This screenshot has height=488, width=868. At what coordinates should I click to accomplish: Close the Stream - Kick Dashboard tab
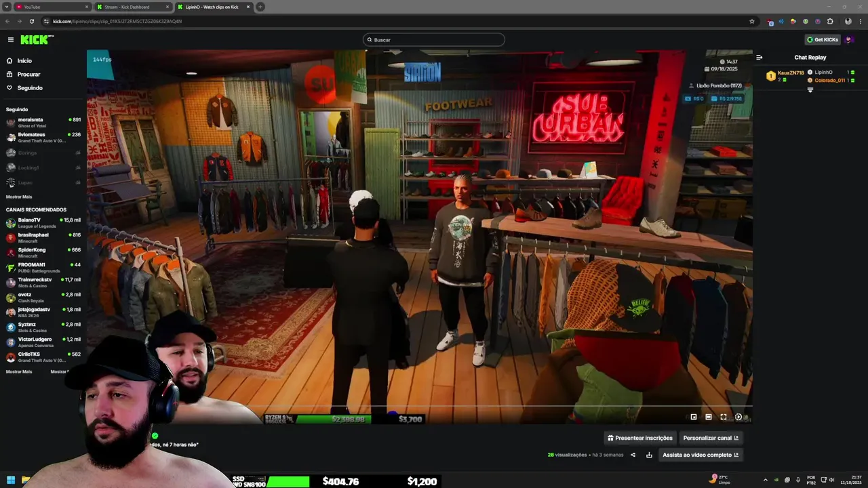[167, 7]
